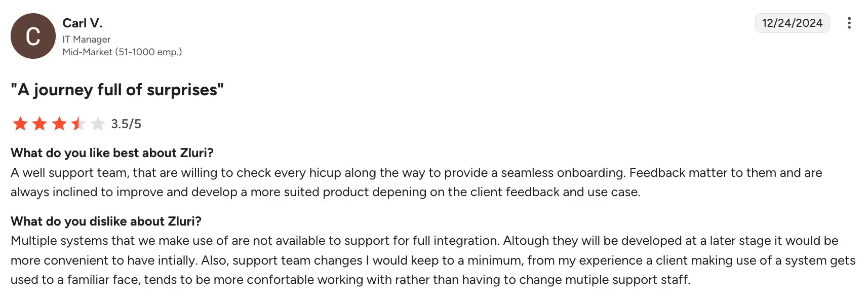This screenshot has width=868, height=296.
Task: Click the "Mid-Market (51-1000 emp.)" company size label
Action: [122, 52]
